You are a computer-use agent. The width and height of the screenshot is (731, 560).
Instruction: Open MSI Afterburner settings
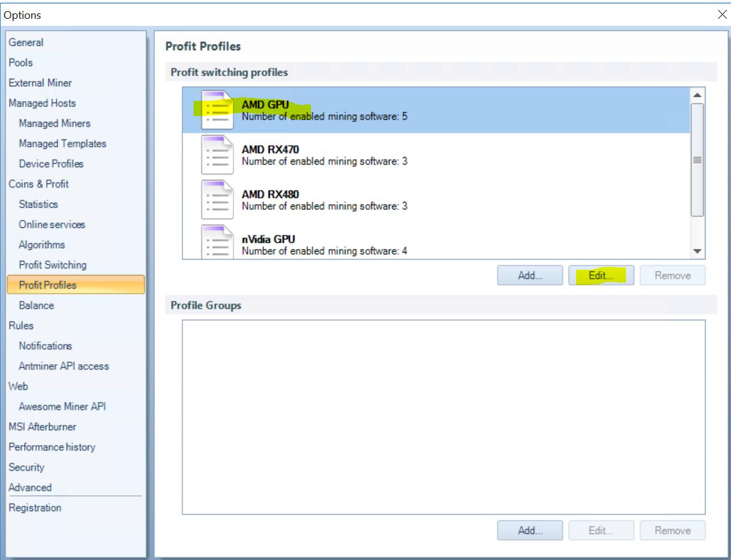42,427
